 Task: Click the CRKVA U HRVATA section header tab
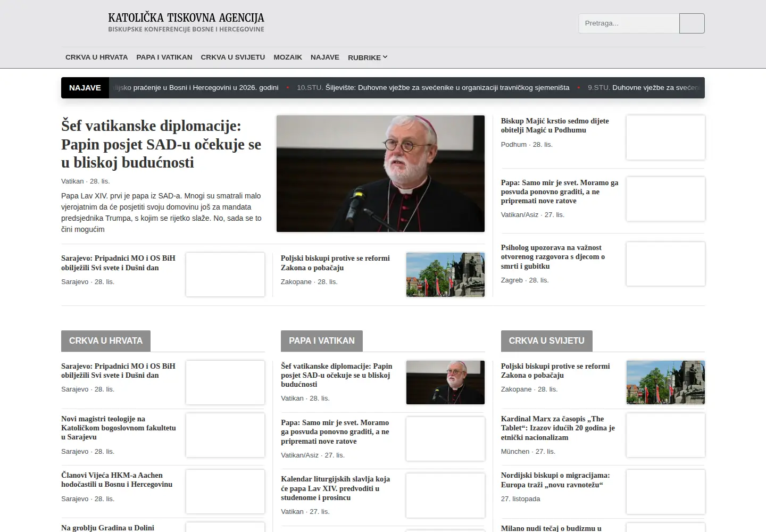point(106,341)
